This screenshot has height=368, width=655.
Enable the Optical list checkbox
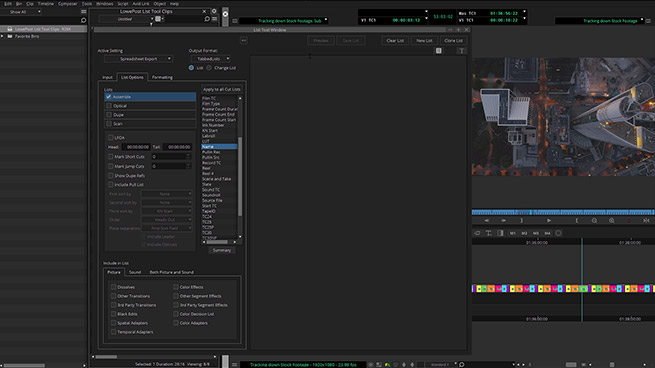109,106
